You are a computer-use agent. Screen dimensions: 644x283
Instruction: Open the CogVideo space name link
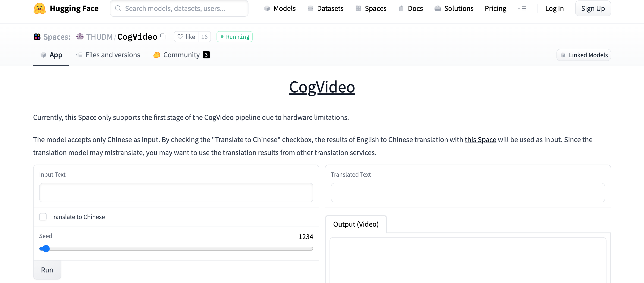137,37
